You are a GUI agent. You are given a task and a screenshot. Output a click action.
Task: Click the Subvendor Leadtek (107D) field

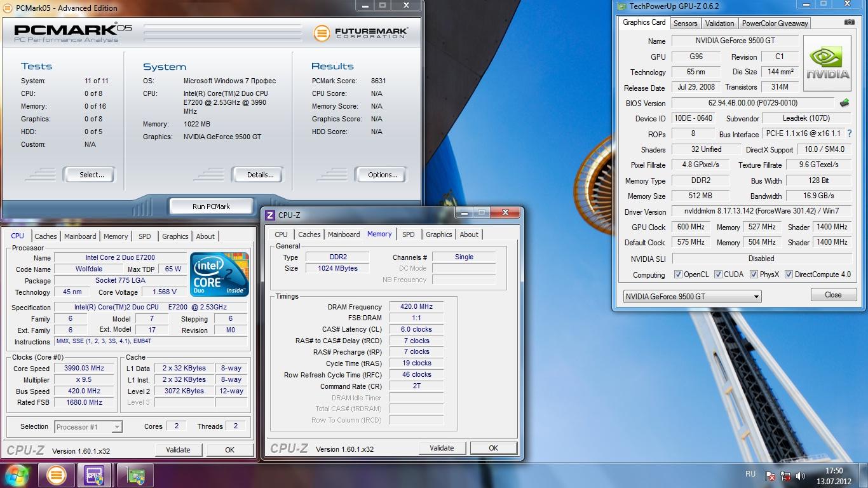point(806,118)
